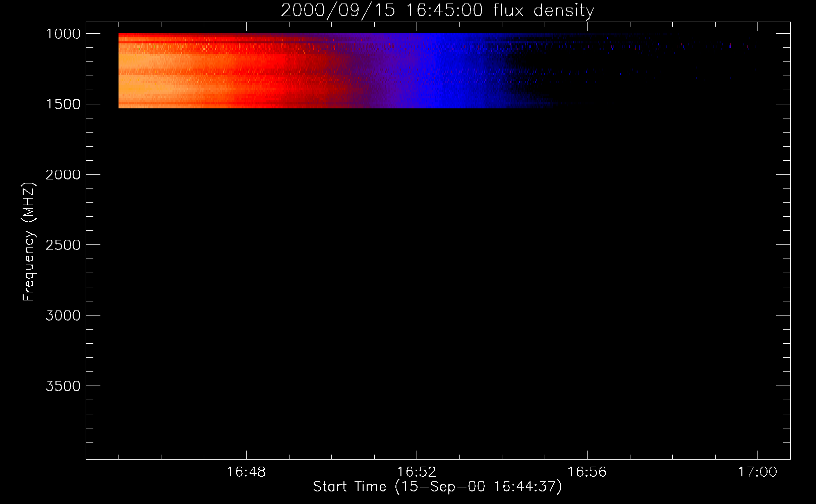Click "Start Time" in the x-axis label

tap(349, 486)
